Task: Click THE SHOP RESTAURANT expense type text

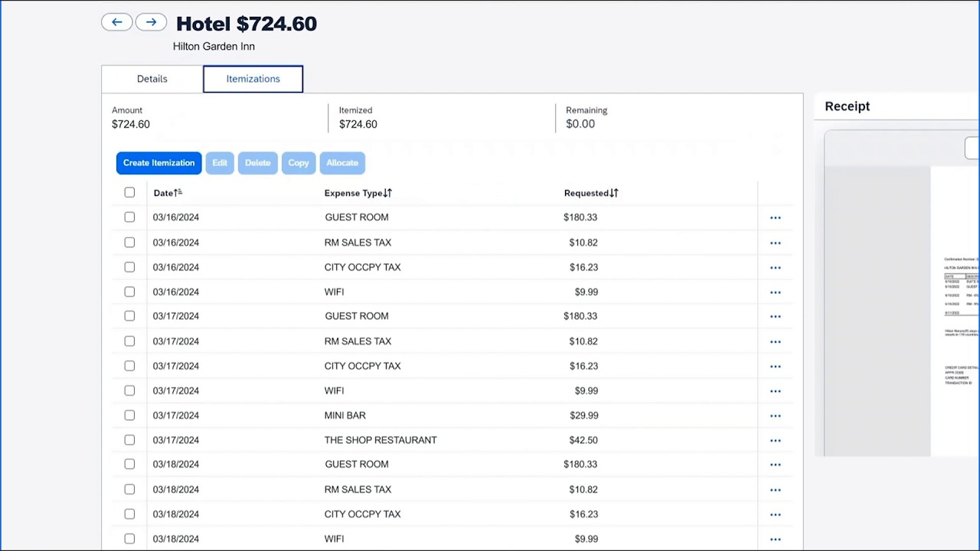Action: pos(381,440)
